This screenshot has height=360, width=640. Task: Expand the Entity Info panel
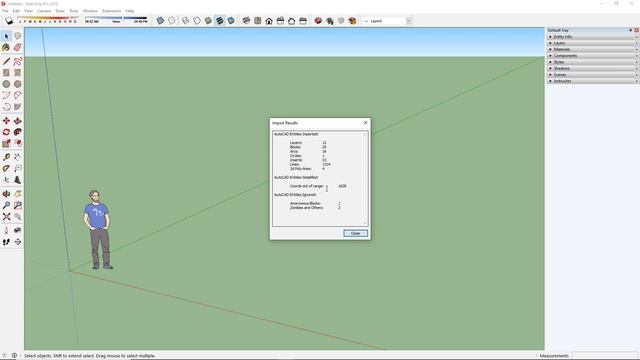click(593, 37)
